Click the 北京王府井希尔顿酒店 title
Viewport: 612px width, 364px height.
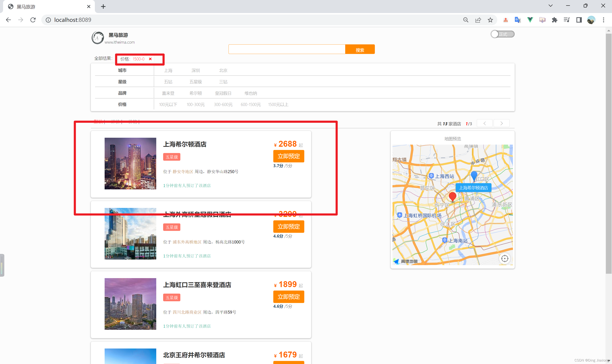pyautogui.click(x=194, y=355)
